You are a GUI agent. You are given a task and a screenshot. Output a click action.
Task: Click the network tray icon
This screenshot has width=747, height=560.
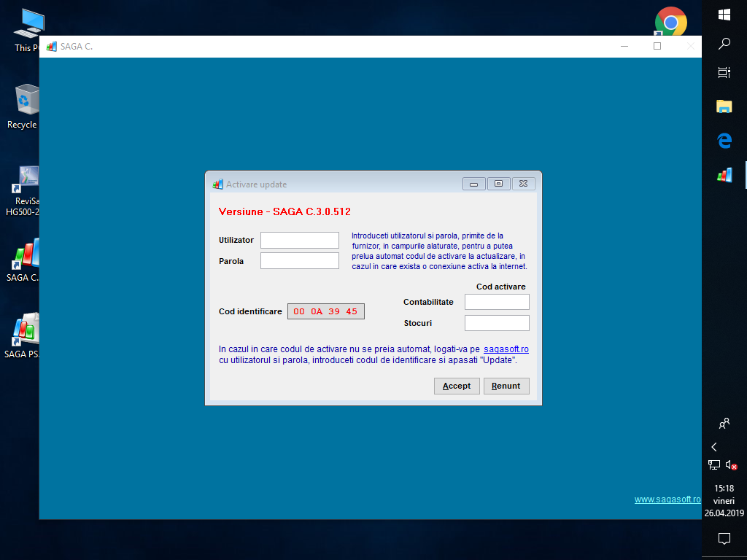pyautogui.click(x=714, y=464)
